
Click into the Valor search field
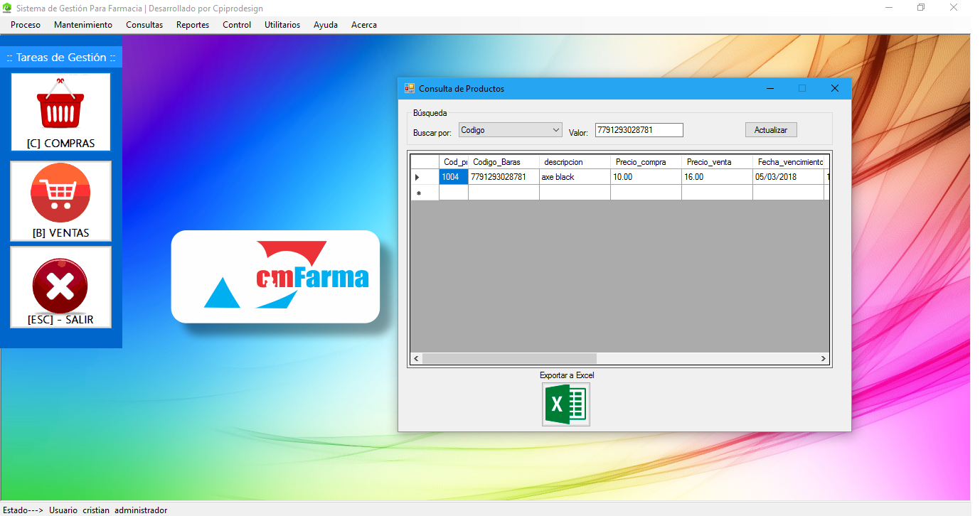[639, 130]
